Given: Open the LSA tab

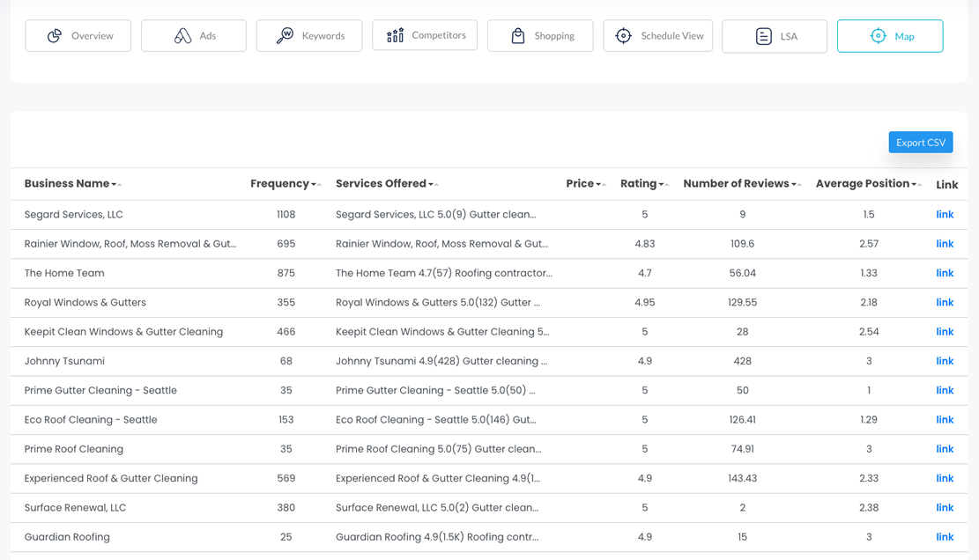Looking at the screenshot, I should (775, 36).
